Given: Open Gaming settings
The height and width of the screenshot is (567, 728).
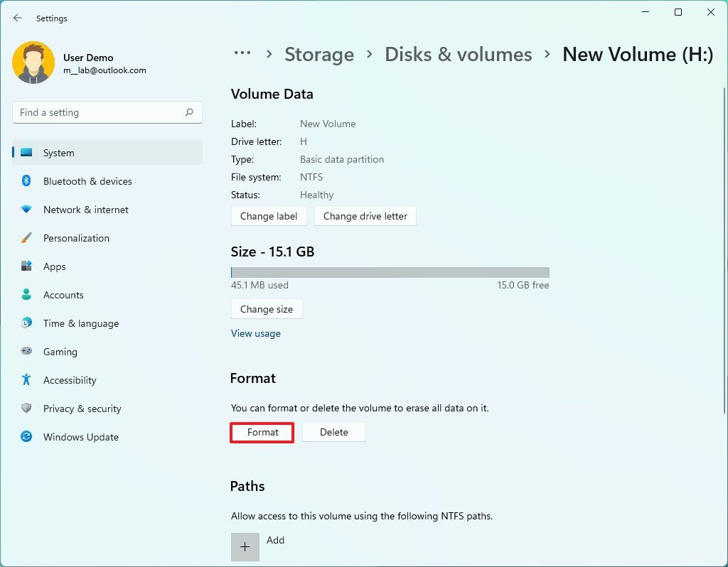Looking at the screenshot, I should click(60, 352).
